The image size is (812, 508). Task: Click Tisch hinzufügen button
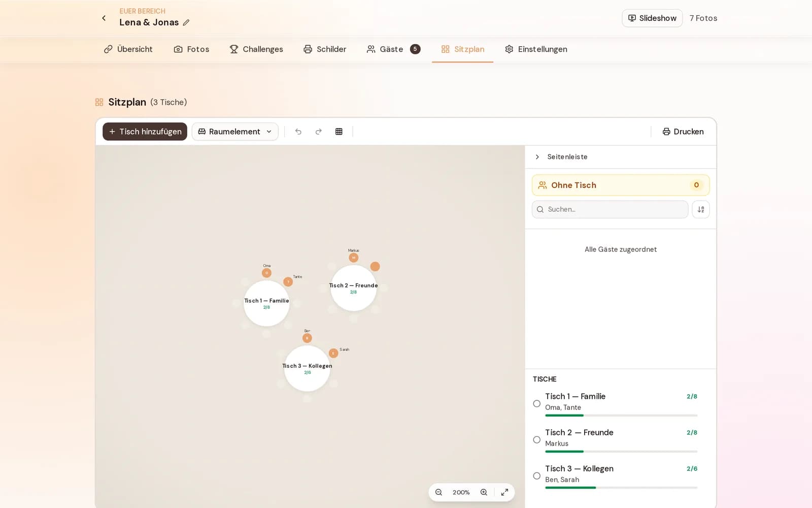pos(145,132)
